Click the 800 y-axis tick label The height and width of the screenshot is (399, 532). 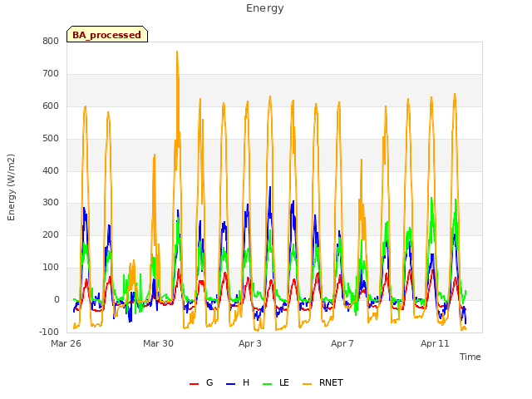pos(51,41)
